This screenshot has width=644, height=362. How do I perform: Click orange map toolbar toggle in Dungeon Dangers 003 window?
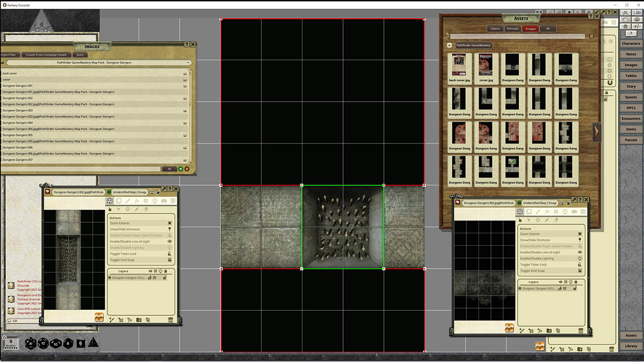tap(509, 328)
